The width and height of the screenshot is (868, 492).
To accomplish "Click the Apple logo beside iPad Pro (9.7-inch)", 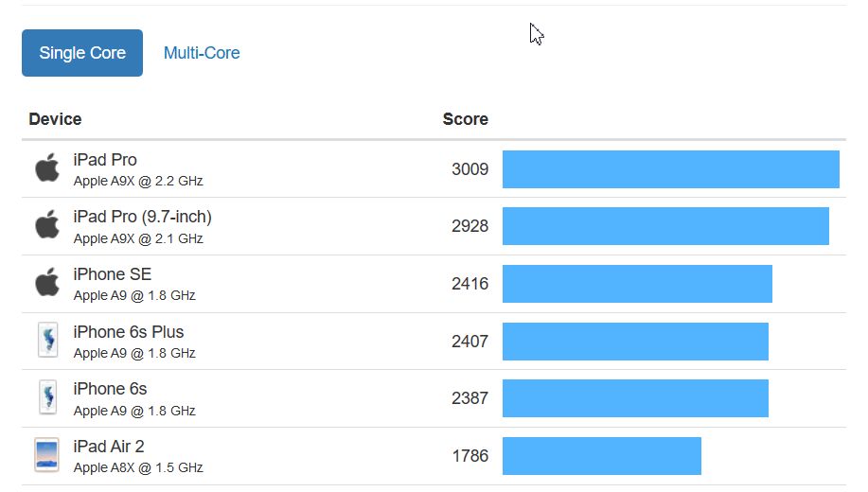I will coord(47,224).
